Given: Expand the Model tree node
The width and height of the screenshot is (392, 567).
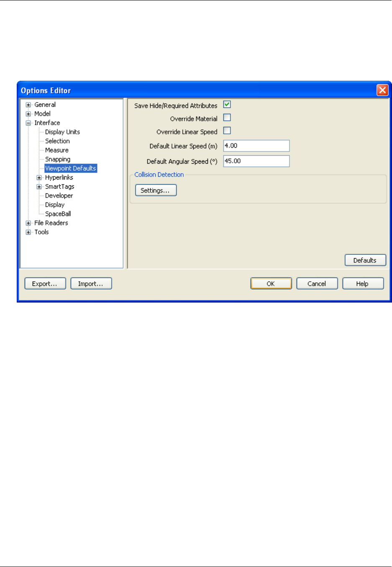Looking at the screenshot, I should (28, 114).
